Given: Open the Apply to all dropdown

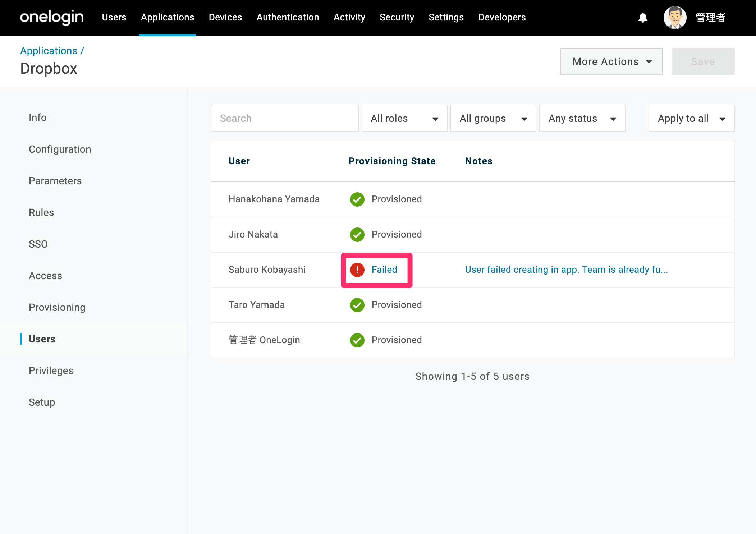Looking at the screenshot, I should point(691,118).
